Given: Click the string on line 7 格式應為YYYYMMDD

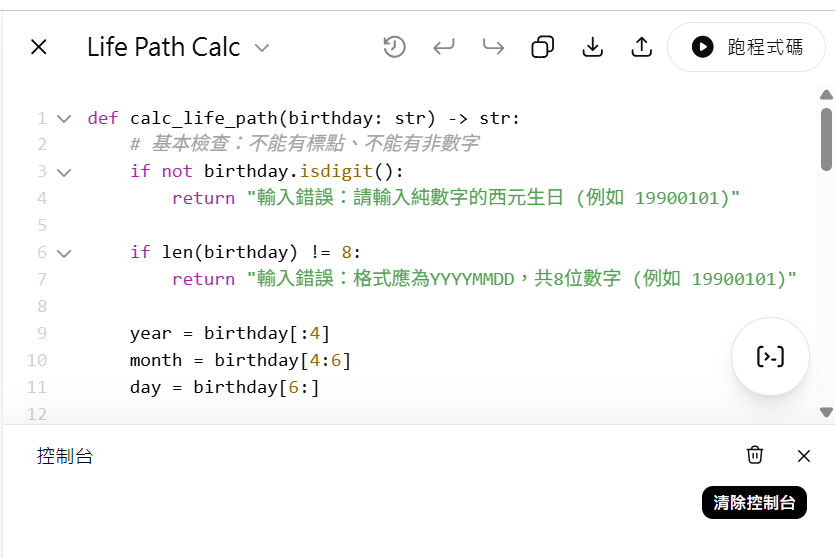Looking at the screenshot, I should (521, 278).
